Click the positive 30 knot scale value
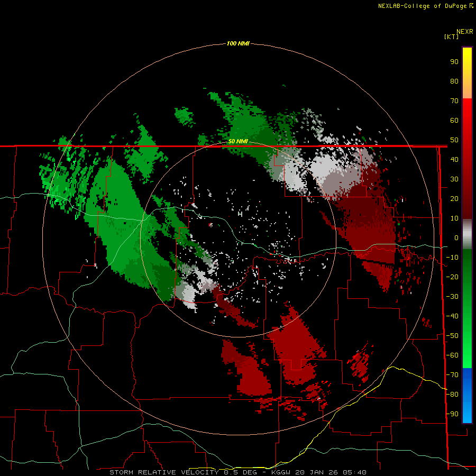The height and width of the screenshot is (476, 476). pos(454,179)
